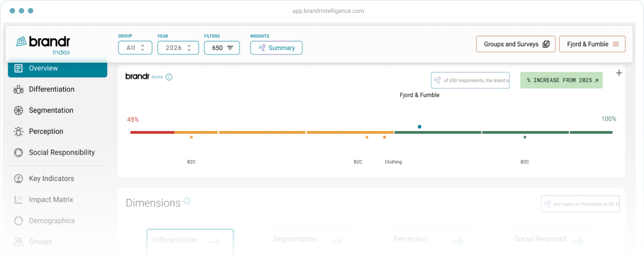The width and height of the screenshot is (644, 261).
Task: Click the Fjord & Fumble score marker dot
Action: pos(419,127)
